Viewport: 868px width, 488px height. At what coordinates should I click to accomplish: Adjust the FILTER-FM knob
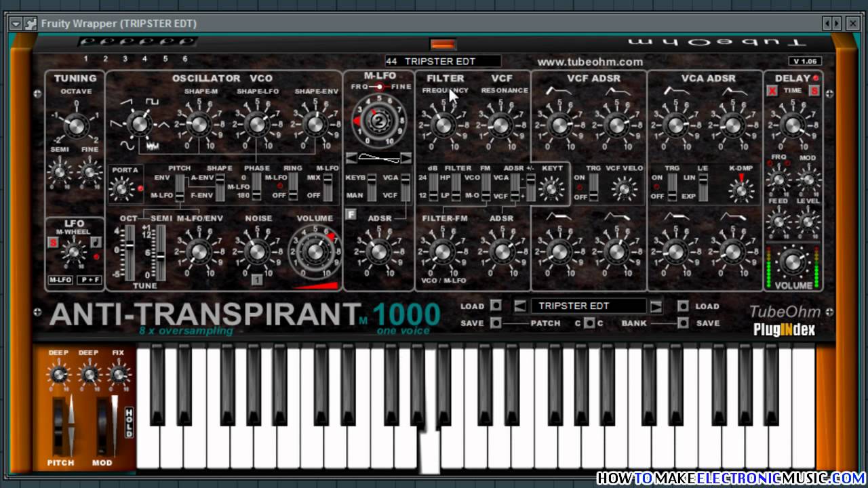[x=443, y=252]
